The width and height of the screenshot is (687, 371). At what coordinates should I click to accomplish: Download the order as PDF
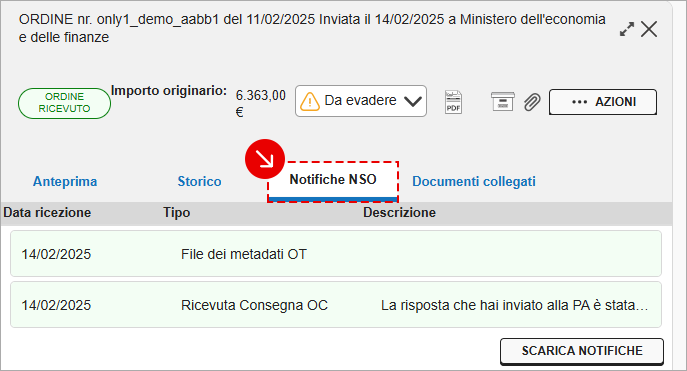(x=453, y=102)
